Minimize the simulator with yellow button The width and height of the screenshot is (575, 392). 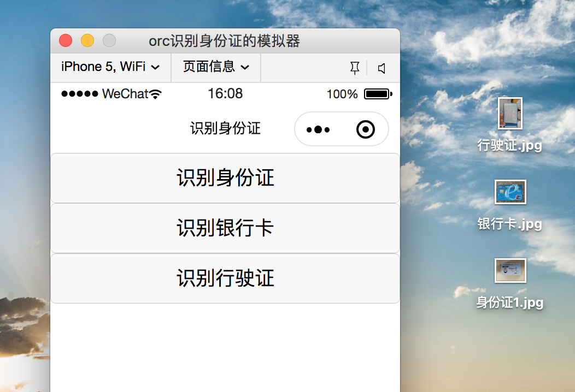(x=87, y=40)
